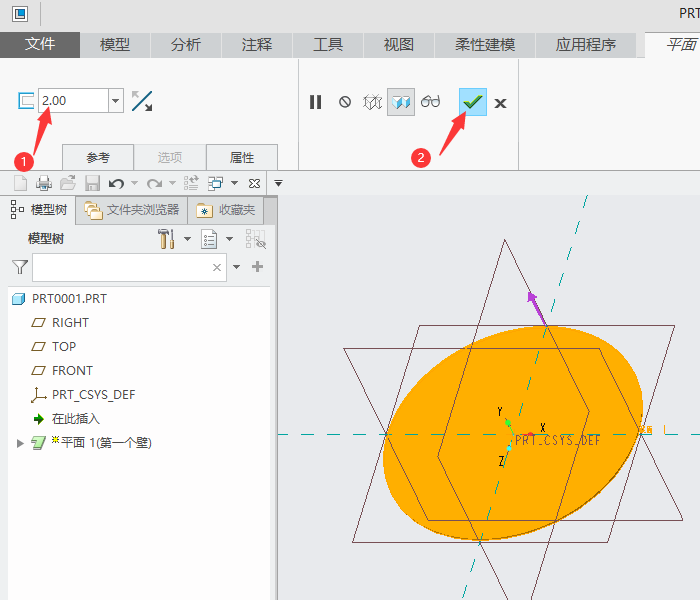Open the 文件 menu

40,44
